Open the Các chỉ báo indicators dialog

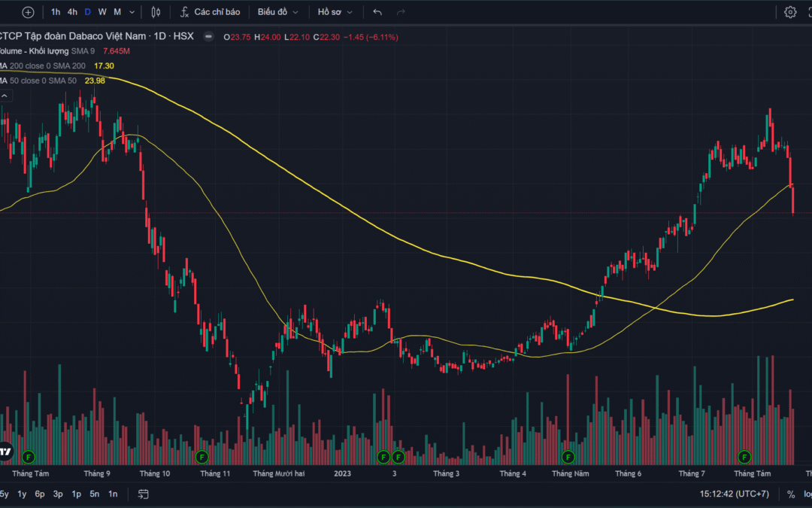210,12
